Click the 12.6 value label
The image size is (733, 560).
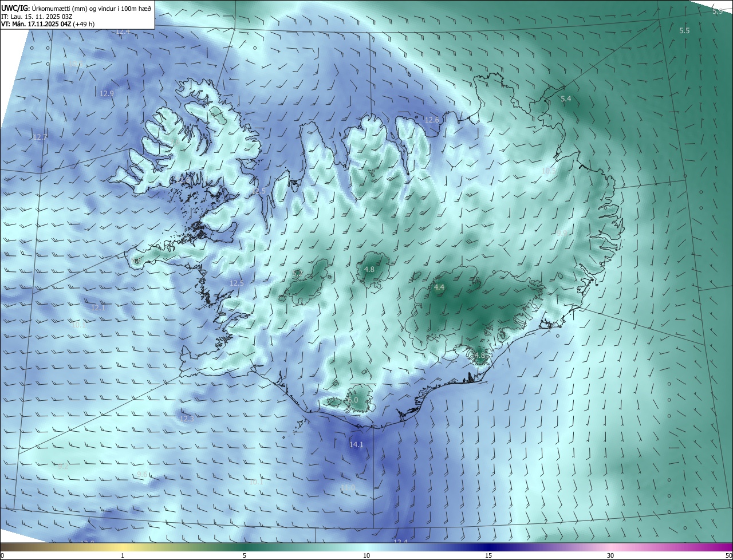point(432,120)
